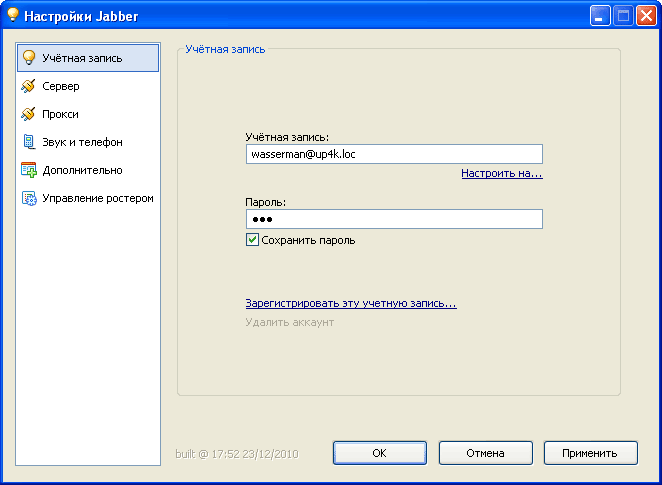Click the lightbulb icon beside Учётная запись
This screenshot has width=662, height=485.
click(x=29, y=58)
